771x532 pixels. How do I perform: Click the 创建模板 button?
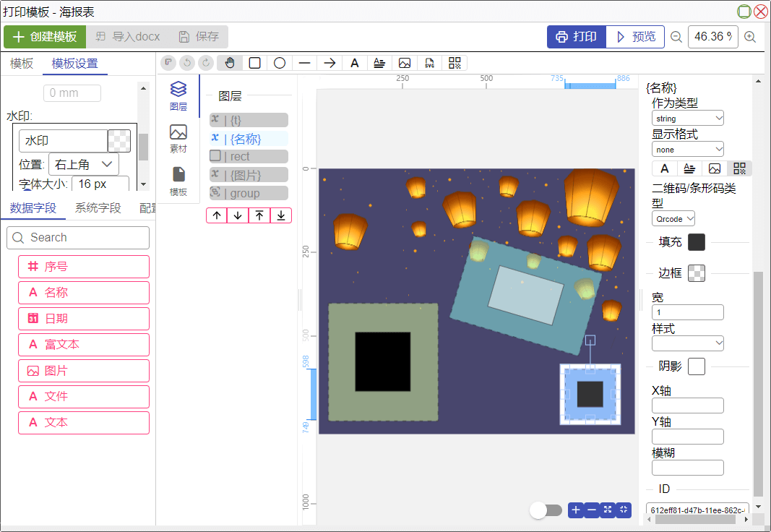point(45,37)
